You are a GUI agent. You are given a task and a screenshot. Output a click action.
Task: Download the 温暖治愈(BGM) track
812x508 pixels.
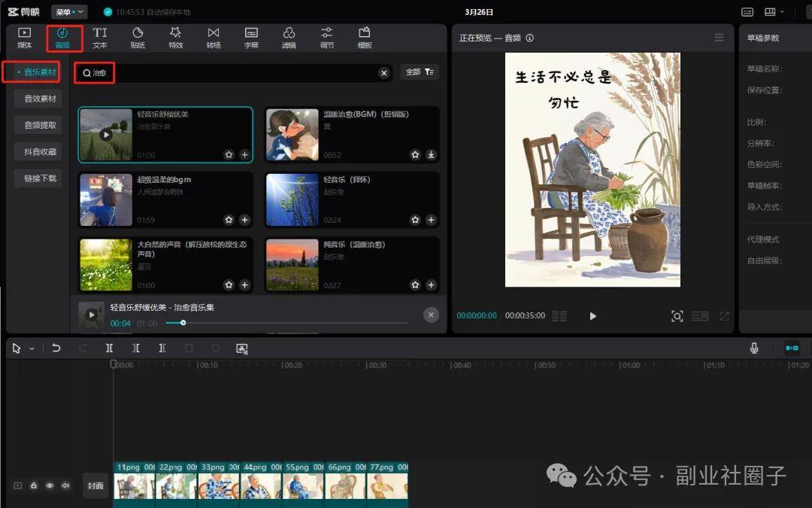pyautogui.click(x=431, y=155)
